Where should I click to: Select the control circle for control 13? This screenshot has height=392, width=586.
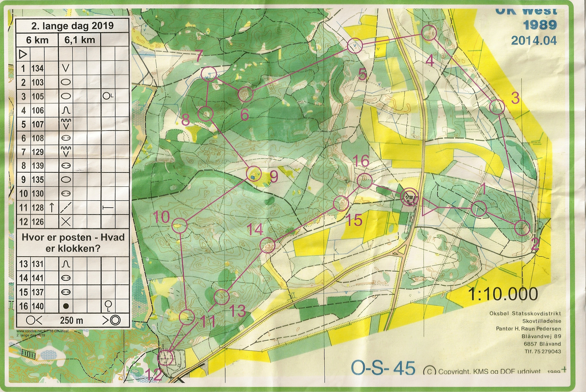click(x=221, y=296)
